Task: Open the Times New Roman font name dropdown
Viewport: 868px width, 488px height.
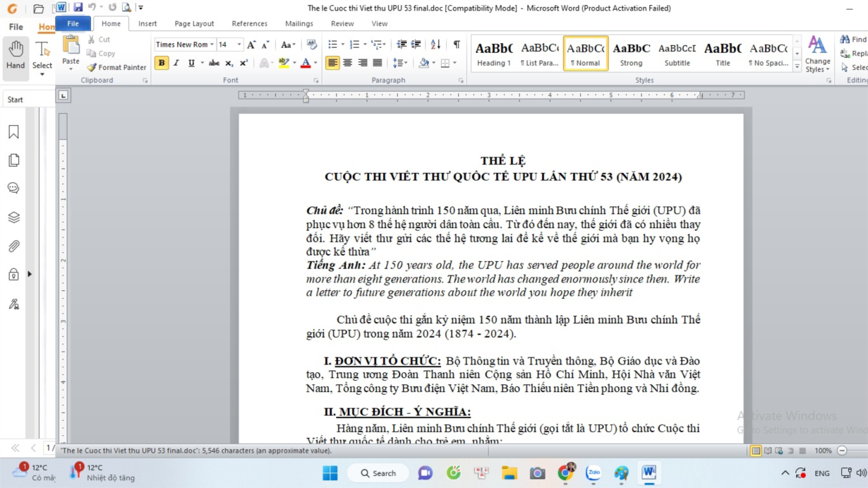Action: pyautogui.click(x=185, y=44)
